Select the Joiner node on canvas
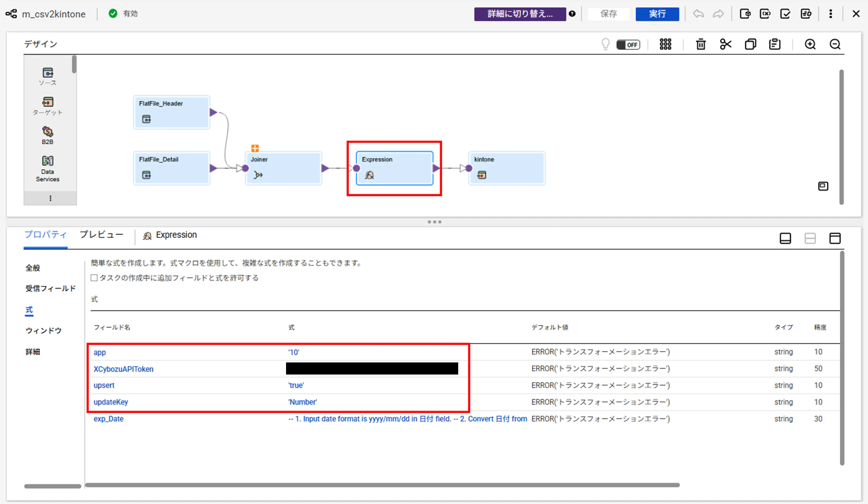This screenshot has height=504, width=868. click(283, 168)
